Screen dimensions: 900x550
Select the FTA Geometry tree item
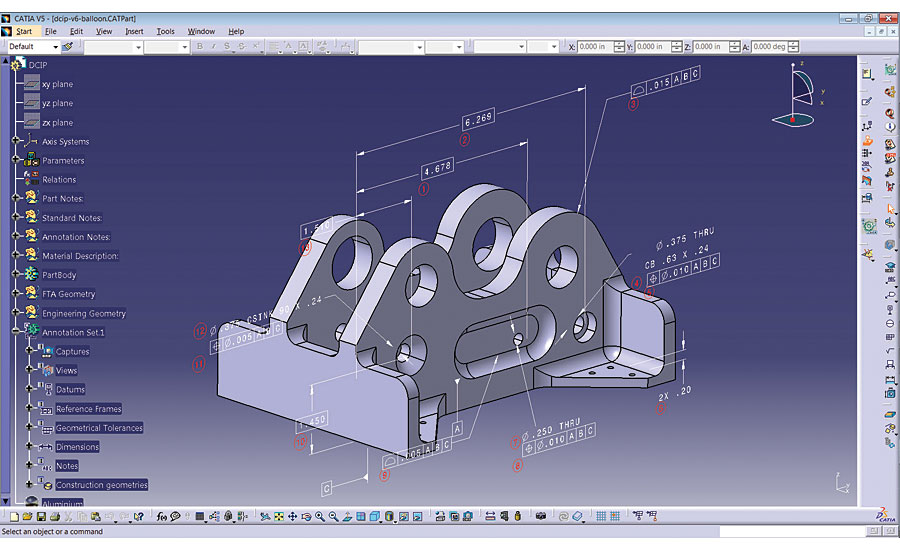tap(68, 294)
